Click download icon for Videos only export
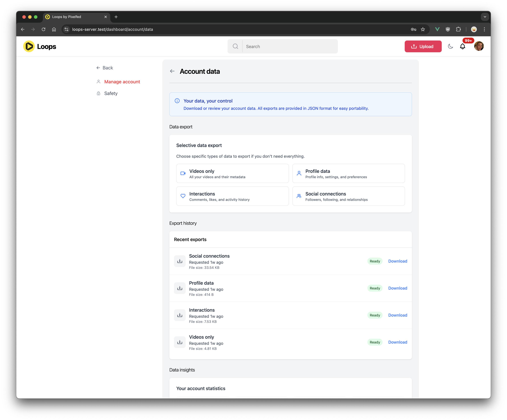The width and height of the screenshot is (507, 420). (x=180, y=342)
